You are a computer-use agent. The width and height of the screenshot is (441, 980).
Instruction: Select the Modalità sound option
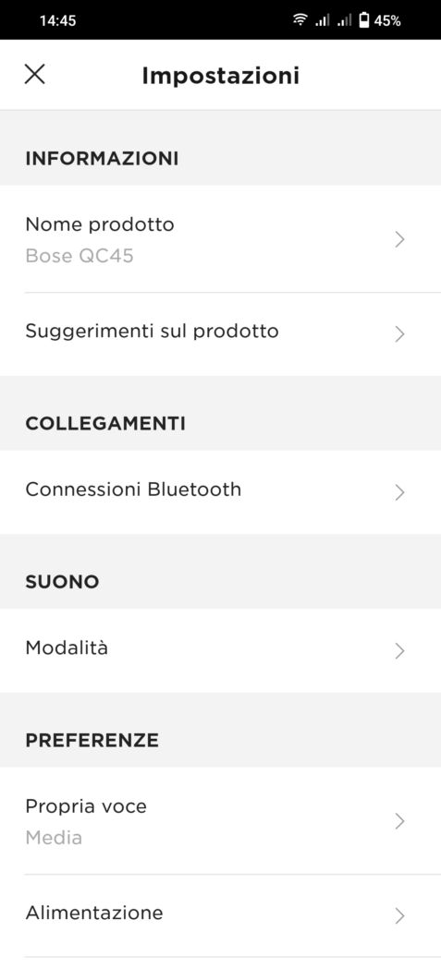[220, 650]
